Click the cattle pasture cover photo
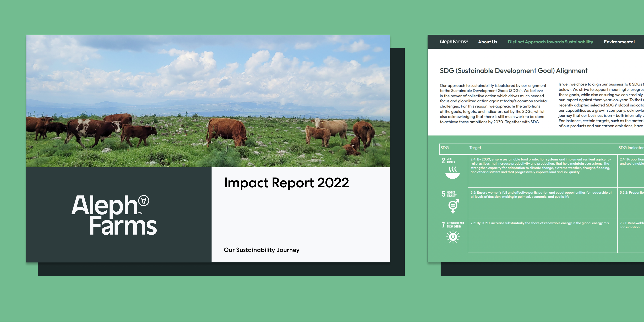Image resolution: width=644 pixels, height=322 pixels. [x=208, y=101]
